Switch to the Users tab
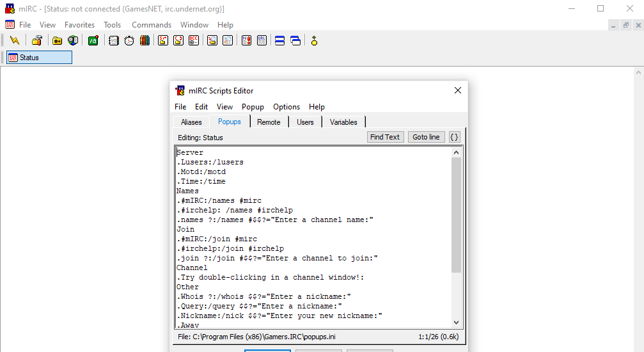The width and height of the screenshot is (644, 352). point(305,122)
